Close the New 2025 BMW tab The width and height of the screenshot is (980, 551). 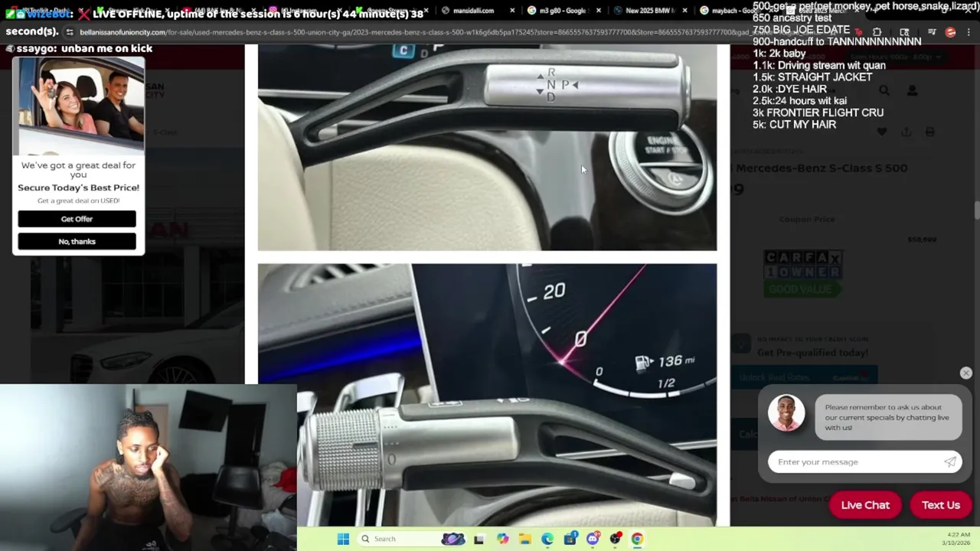[684, 11]
